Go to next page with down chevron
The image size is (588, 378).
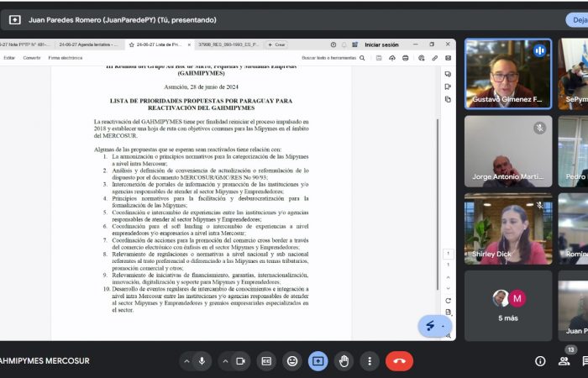pyautogui.click(x=448, y=288)
